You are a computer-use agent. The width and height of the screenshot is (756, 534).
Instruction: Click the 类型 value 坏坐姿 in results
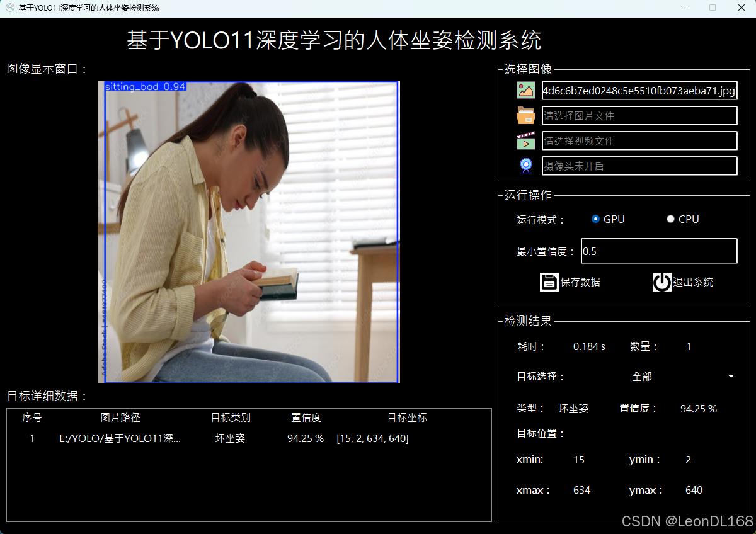(x=573, y=409)
